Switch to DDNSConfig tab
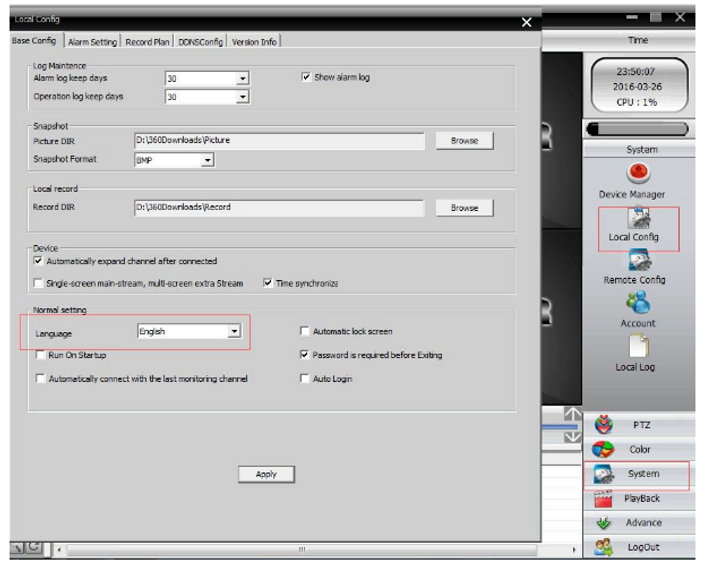The image size is (704, 570). (200, 42)
